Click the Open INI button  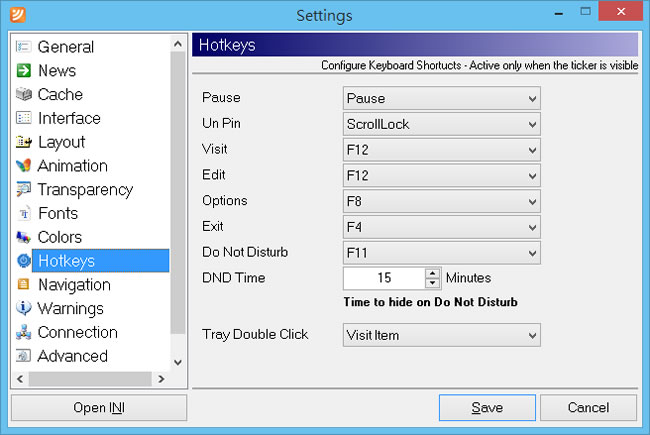point(99,408)
